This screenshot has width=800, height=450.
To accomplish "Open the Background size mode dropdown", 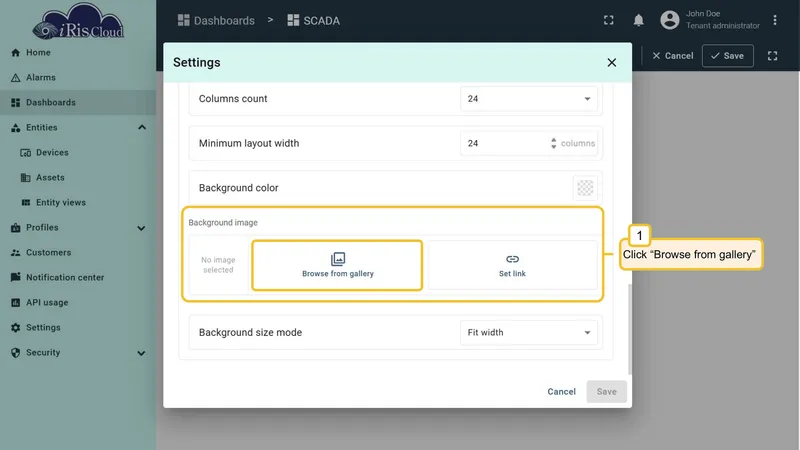I will pyautogui.click(x=529, y=333).
